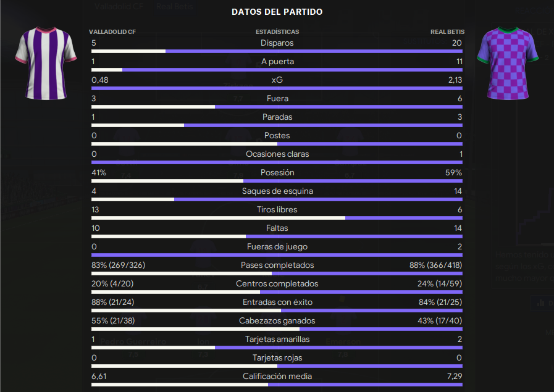Click the Real Betis checkered jersey icon

pos(508,64)
